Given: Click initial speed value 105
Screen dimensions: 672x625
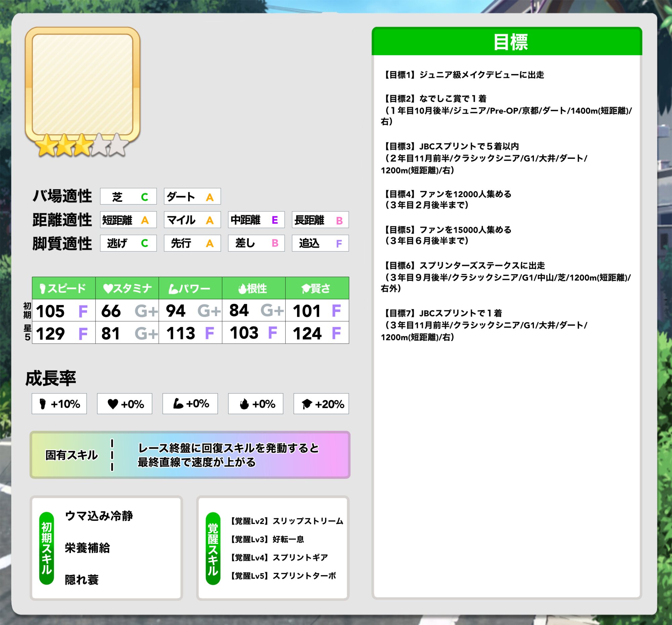Looking at the screenshot, I should click(50, 311).
